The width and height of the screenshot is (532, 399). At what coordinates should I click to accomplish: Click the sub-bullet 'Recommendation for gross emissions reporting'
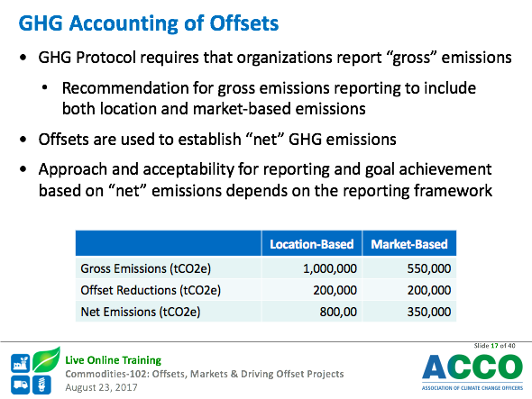269,98
